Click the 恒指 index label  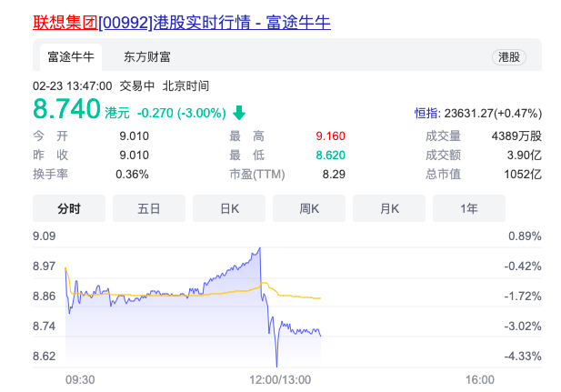pyautogui.click(x=426, y=114)
